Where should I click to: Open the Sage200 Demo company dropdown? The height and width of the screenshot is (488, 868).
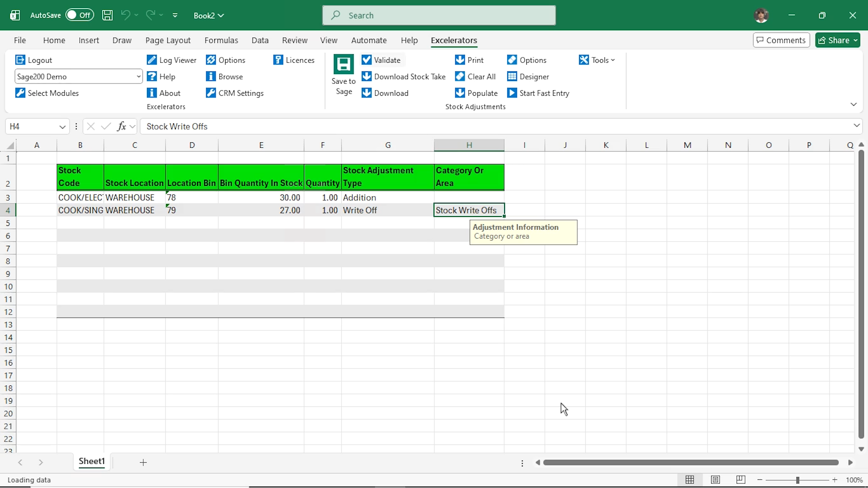pos(138,76)
